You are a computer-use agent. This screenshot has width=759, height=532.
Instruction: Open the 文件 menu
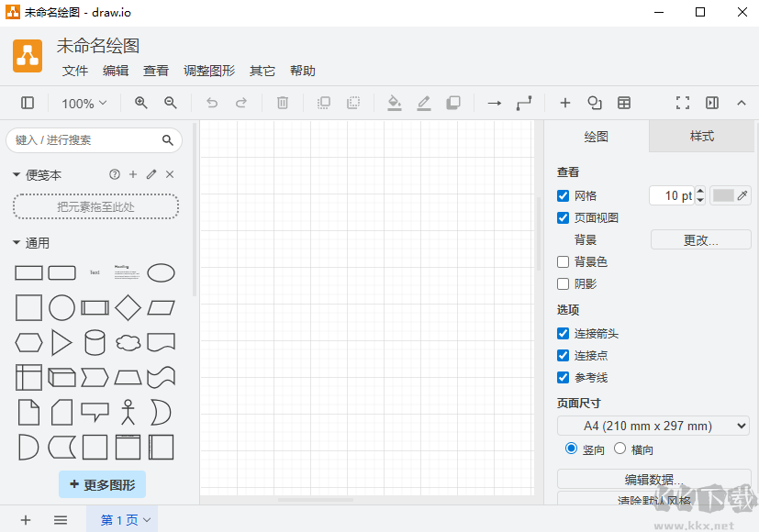coord(75,72)
